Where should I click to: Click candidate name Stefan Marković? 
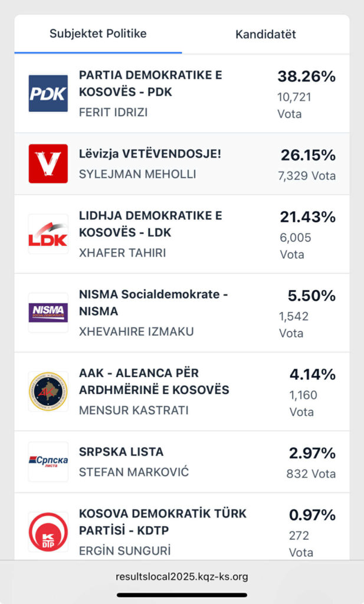click(x=134, y=472)
